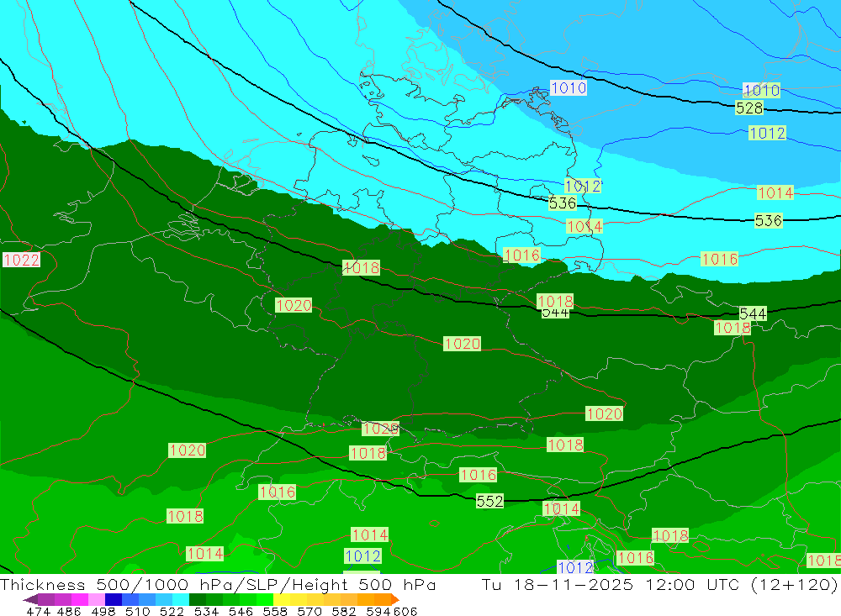Click the 1010 label just above 528
The width and height of the screenshot is (841, 616).
coord(762,90)
